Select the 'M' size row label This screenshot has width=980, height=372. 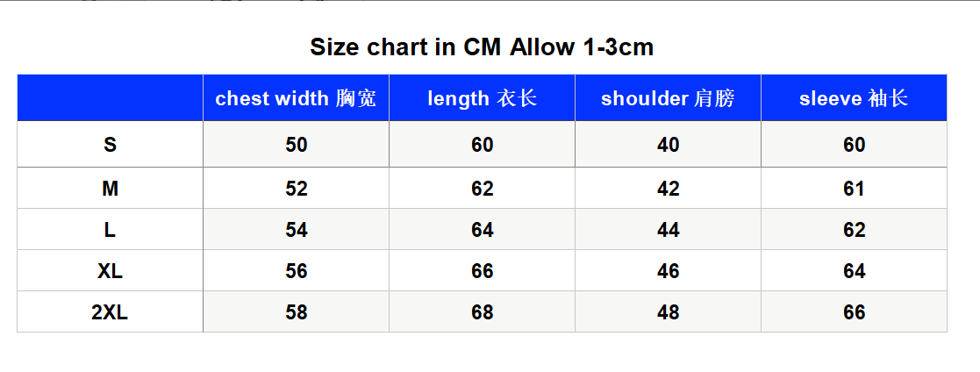tap(110, 188)
